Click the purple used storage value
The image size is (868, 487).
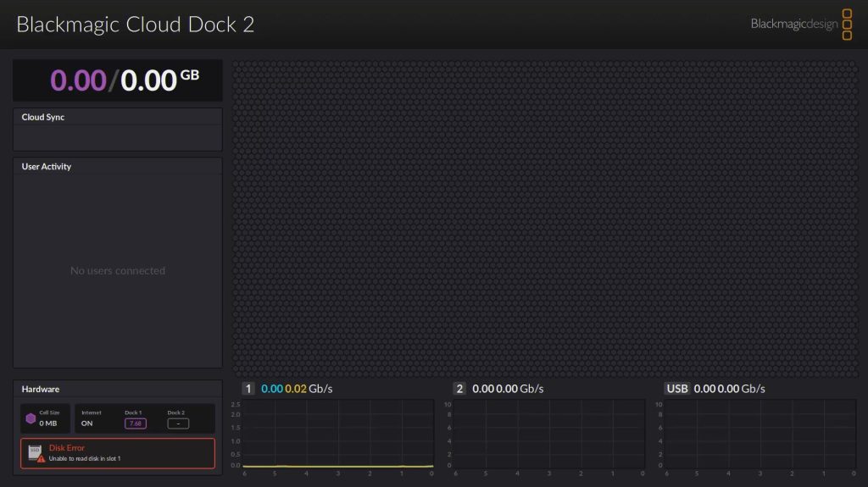pos(78,80)
